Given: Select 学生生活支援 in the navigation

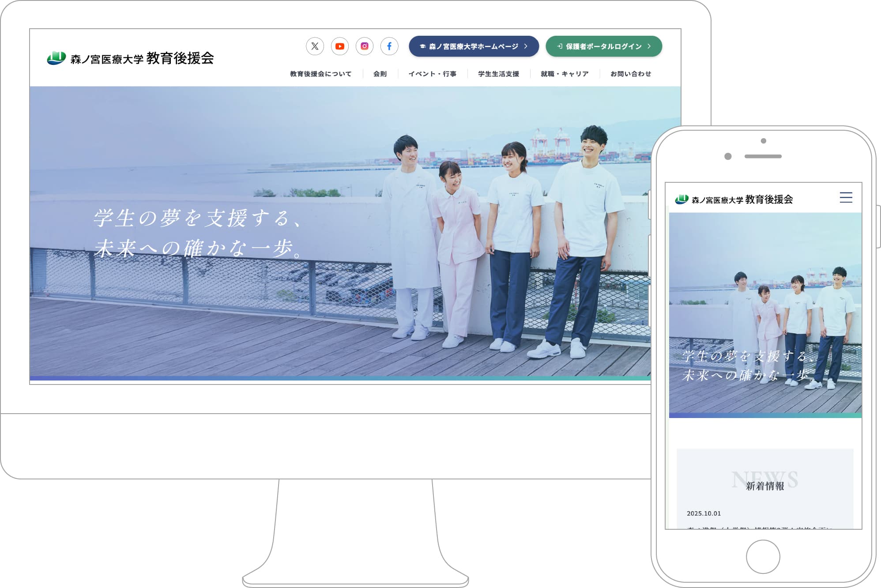Looking at the screenshot, I should pyautogui.click(x=498, y=74).
